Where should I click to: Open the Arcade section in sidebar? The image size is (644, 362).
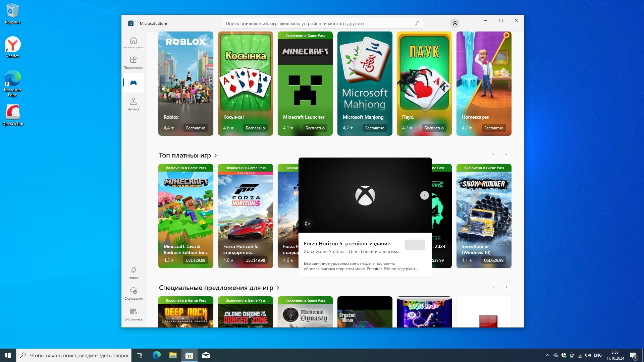(133, 104)
